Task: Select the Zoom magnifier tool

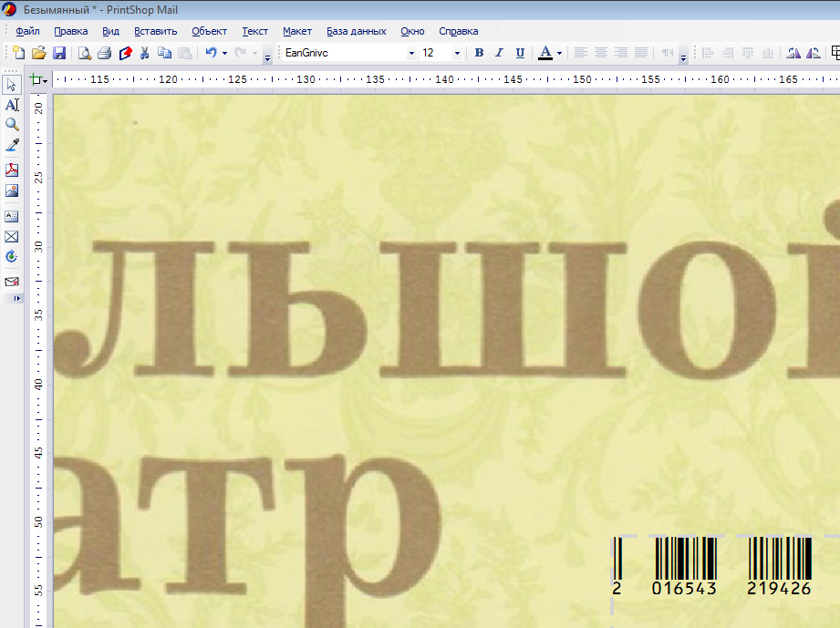Action: [12, 125]
